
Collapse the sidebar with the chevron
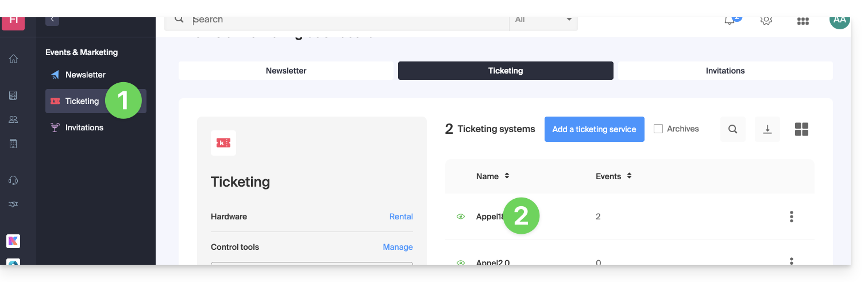[52, 20]
